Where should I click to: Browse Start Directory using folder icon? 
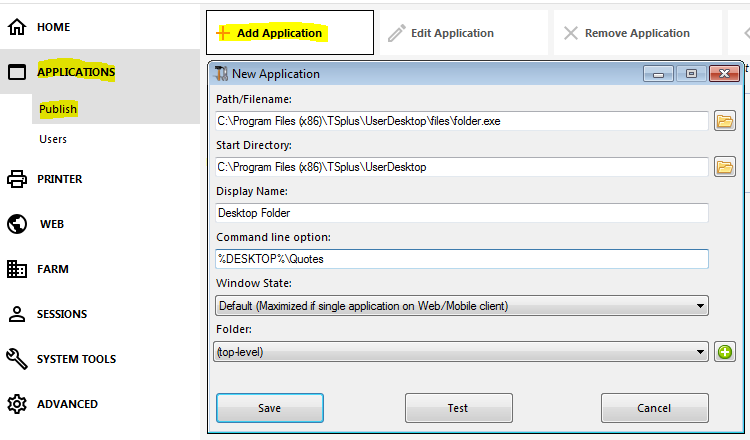[725, 167]
